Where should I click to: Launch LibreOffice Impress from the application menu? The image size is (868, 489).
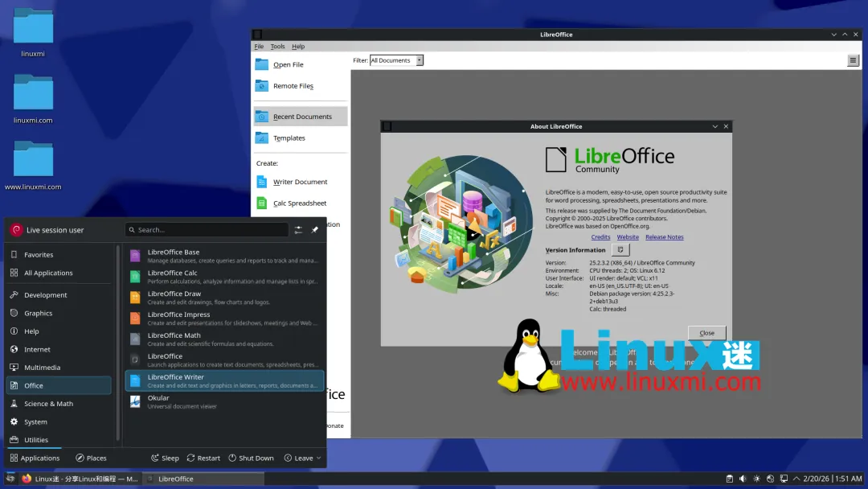point(224,318)
